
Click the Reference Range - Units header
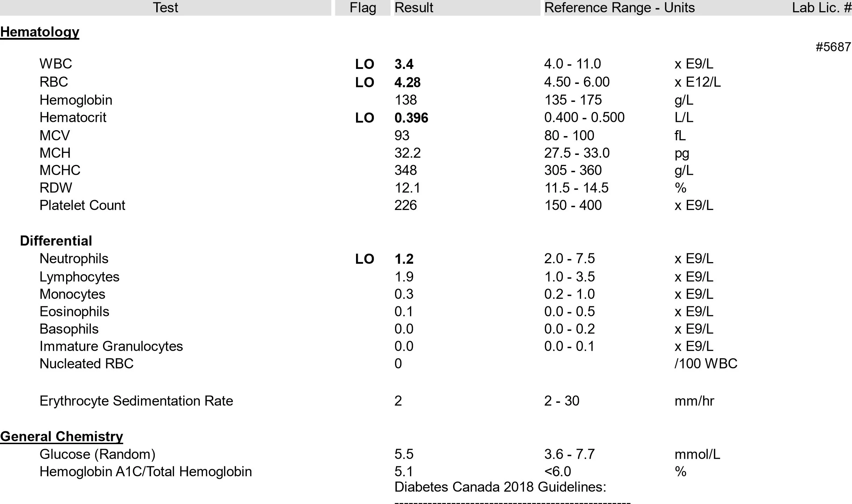tap(620, 8)
